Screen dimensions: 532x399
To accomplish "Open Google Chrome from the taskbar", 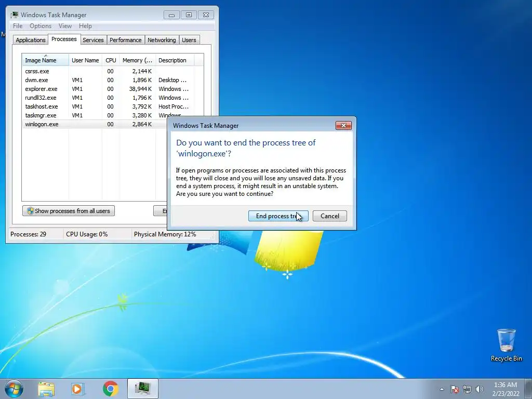I will [111, 389].
